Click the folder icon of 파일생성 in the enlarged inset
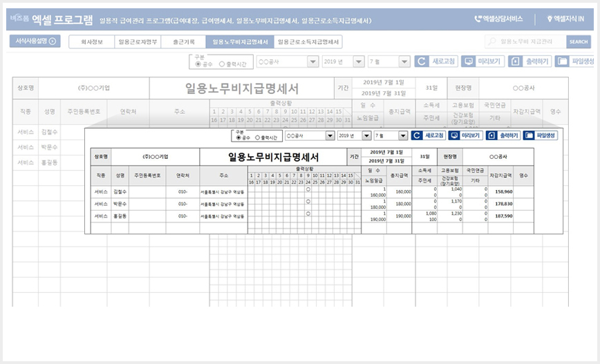The height and width of the screenshot is (364, 600). coord(528,135)
